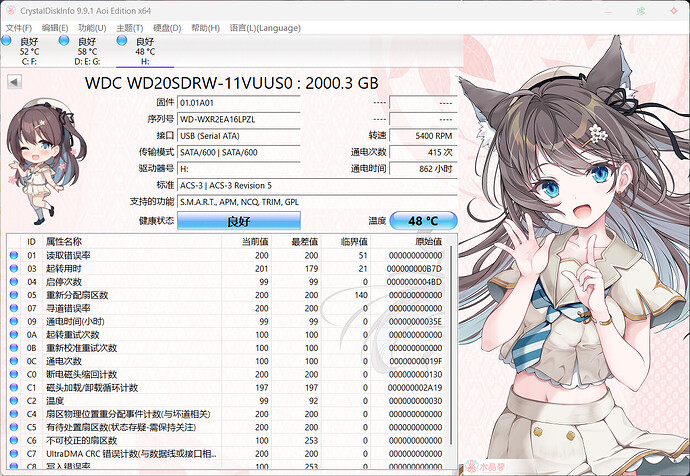This screenshot has width=690, height=476.
Task: Open the 硬盘(D) menu
Action: click(x=167, y=28)
